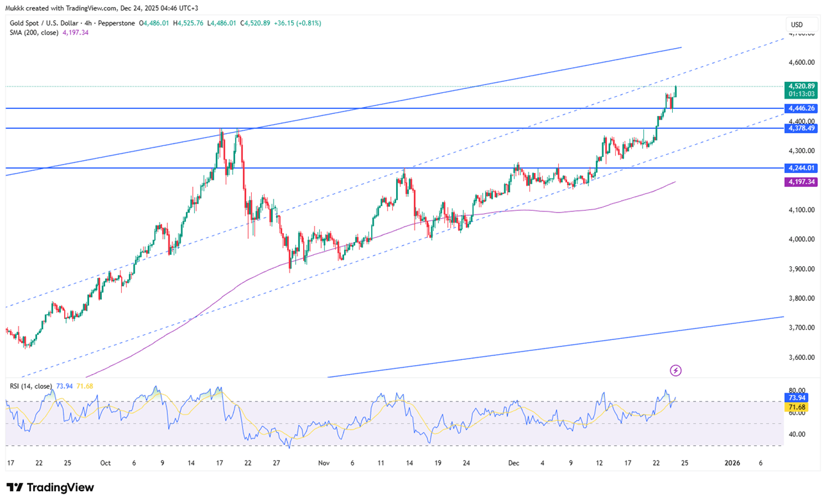826x504 pixels.
Task: Click the green 4,520.89 current price label
Action: tap(802, 86)
